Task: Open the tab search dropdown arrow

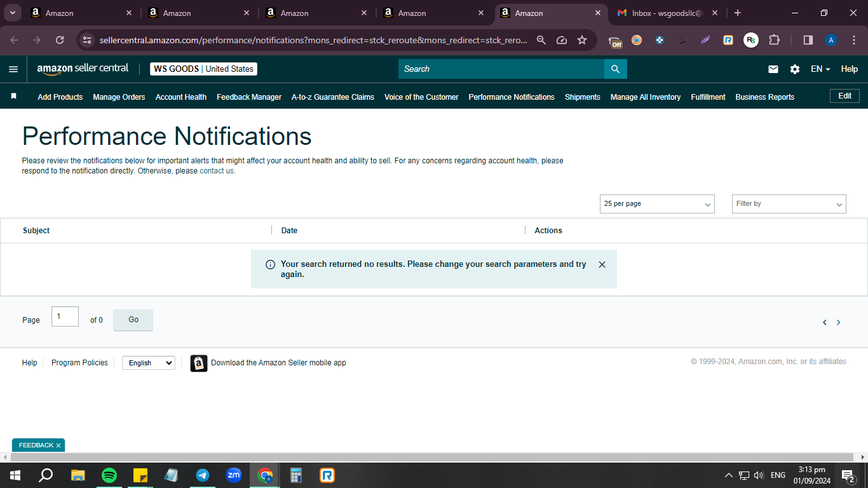Action: tap(12, 13)
